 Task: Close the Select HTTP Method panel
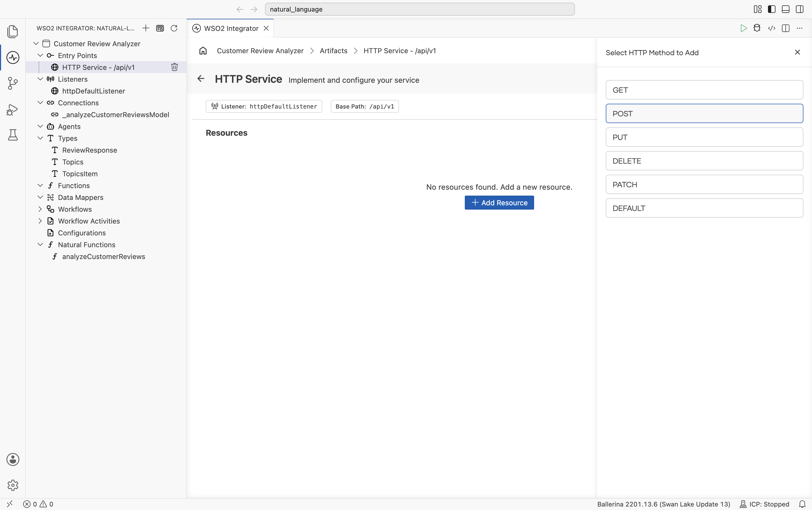coord(797,52)
